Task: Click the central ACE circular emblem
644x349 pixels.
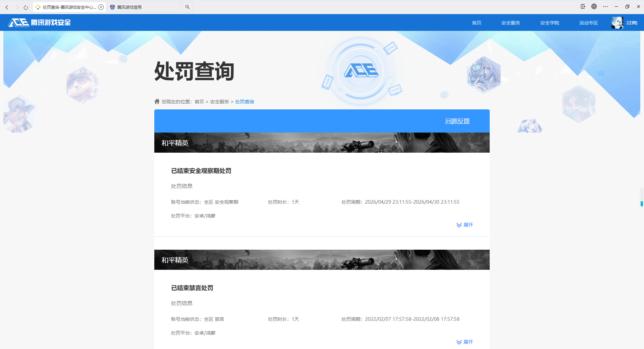Action: (361, 71)
